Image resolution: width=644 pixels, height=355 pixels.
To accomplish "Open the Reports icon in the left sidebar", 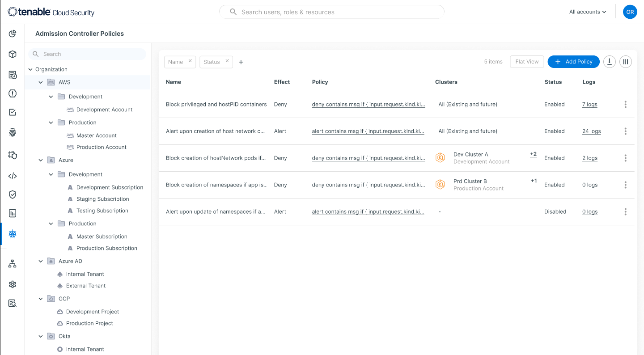I will point(13,75).
